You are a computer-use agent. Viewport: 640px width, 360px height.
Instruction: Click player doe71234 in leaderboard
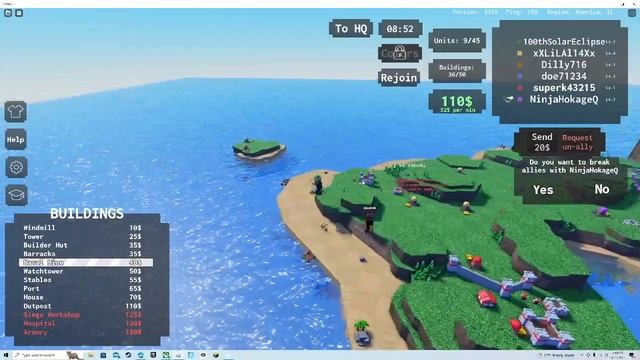point(564,76)
